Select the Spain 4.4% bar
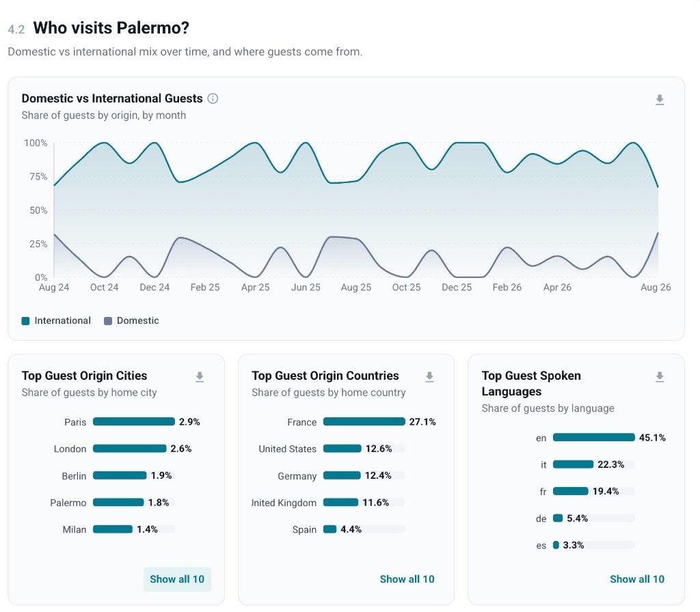The image size is (700, 612). (330, 529)
